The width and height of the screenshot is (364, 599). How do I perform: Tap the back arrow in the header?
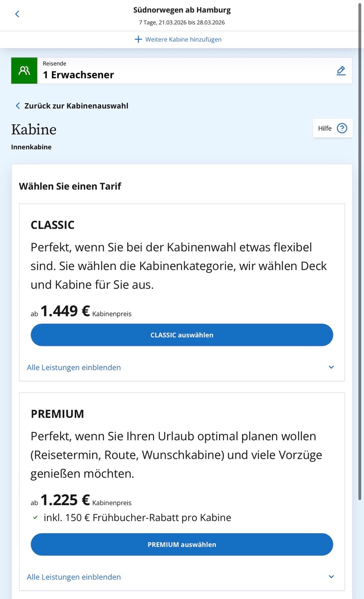(17, 14)
